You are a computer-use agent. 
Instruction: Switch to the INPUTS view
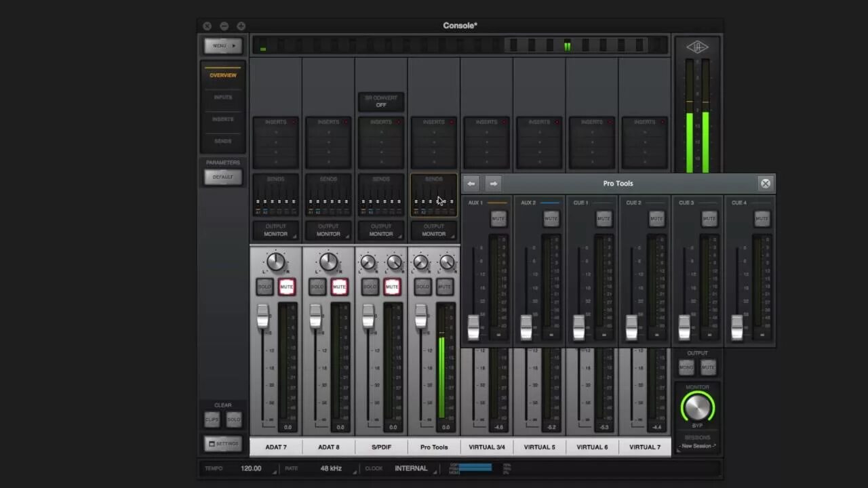[223, 98]
